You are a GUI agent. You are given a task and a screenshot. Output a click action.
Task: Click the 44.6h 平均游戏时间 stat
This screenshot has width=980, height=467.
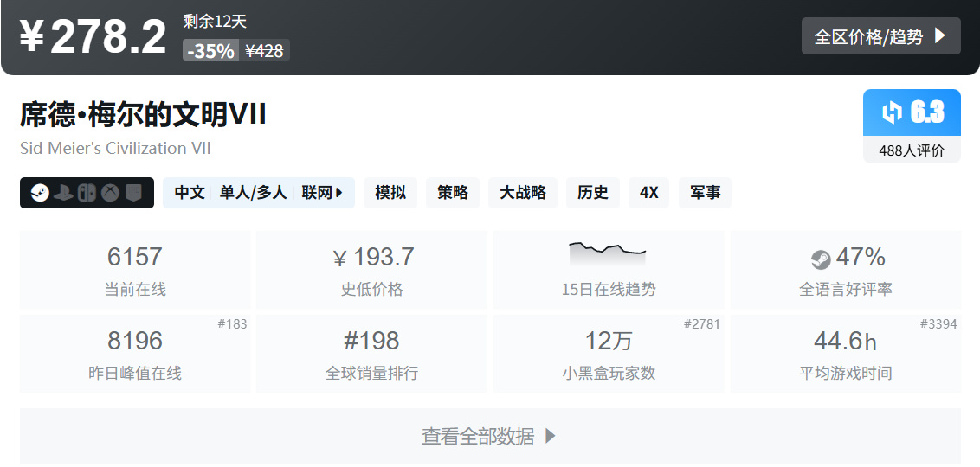[x=846, y=354]
